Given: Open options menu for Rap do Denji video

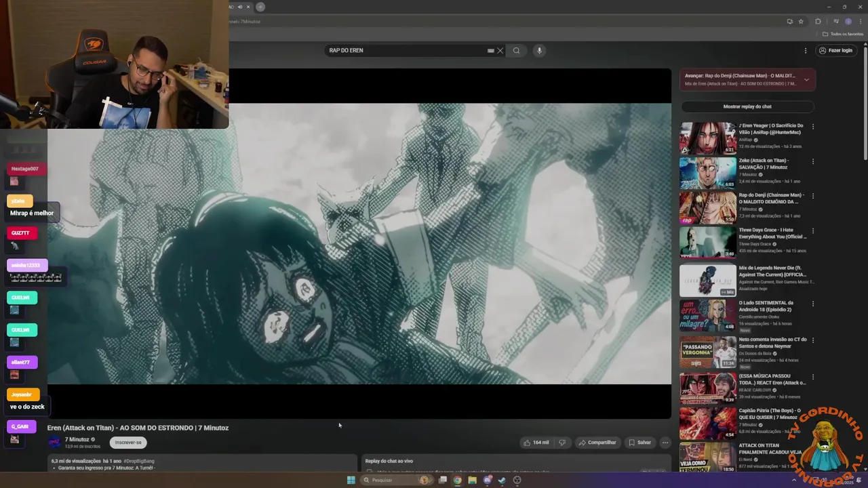Looking at the screenshot, I should [x=813, y=196].
